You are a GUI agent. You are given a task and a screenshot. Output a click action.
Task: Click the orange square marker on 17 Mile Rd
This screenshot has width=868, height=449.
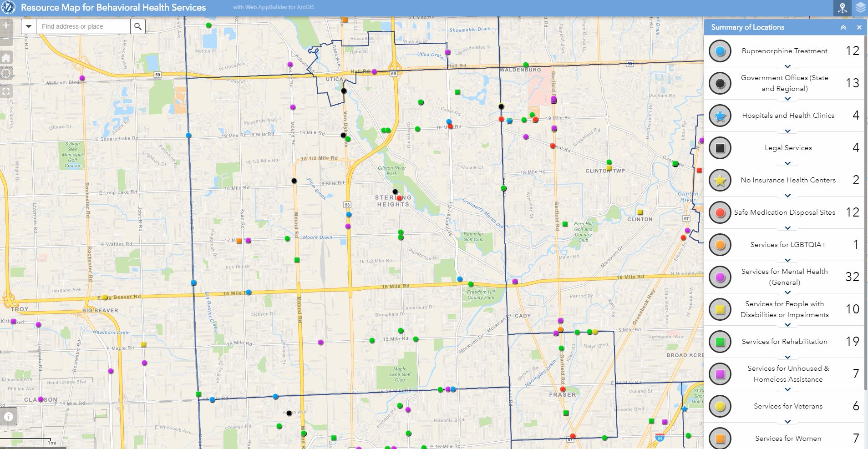(x=239, y=241)
